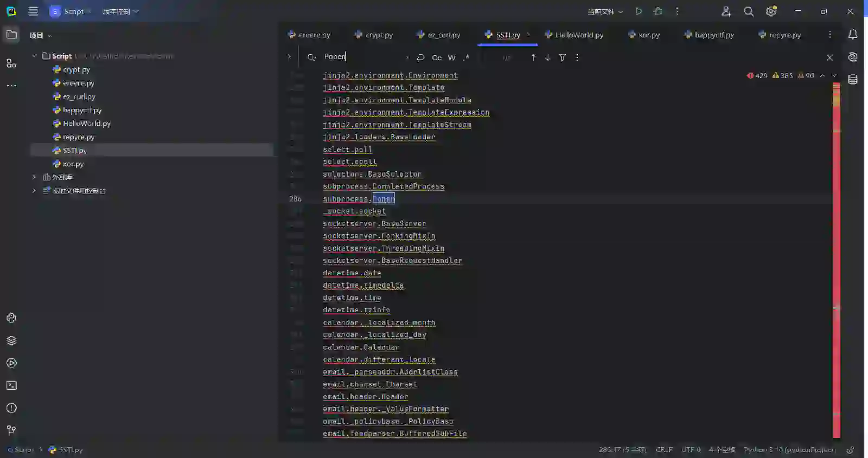Open xor.py in the project tree
The width and height of the screenshot is (868, 458).
[x=73, y=164]
